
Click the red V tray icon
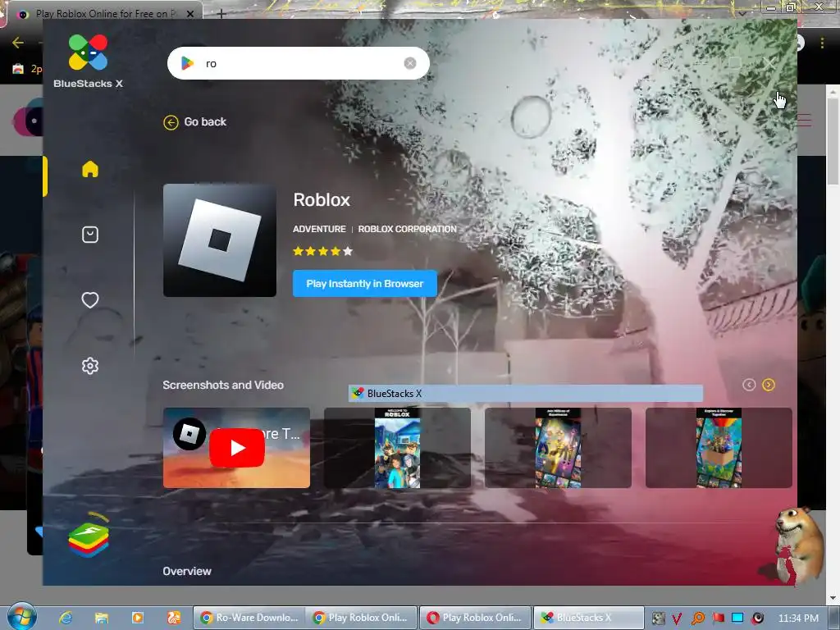677,619
